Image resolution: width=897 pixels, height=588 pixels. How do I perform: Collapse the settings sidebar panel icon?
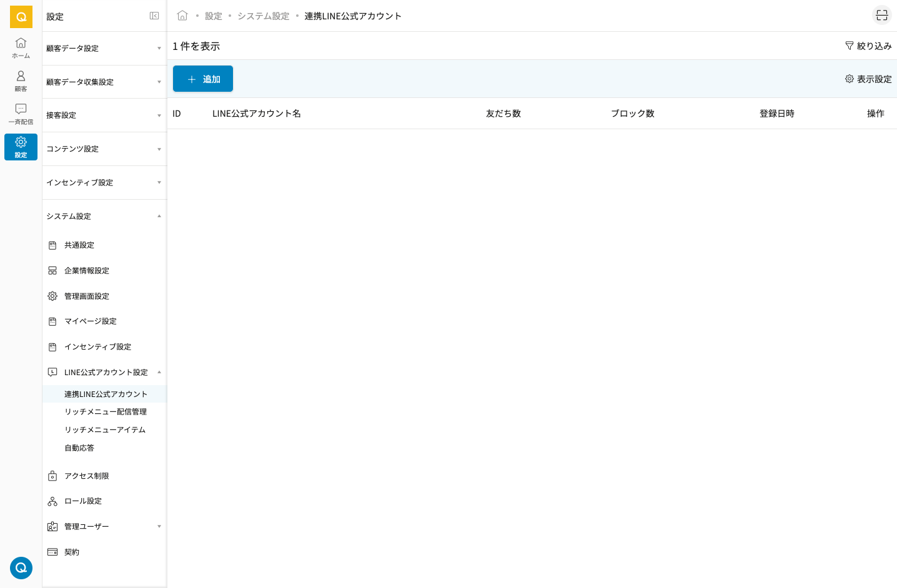[x=154, y=16]
